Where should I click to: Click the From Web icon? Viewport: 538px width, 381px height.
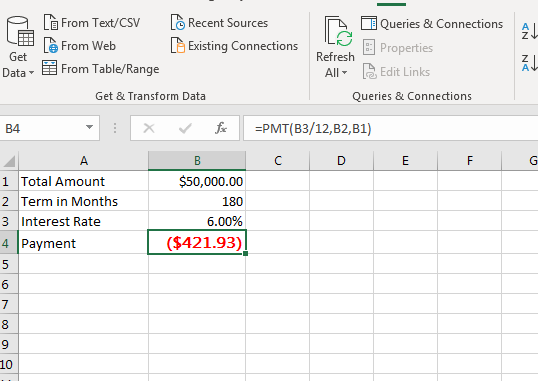tap(51, 46)
